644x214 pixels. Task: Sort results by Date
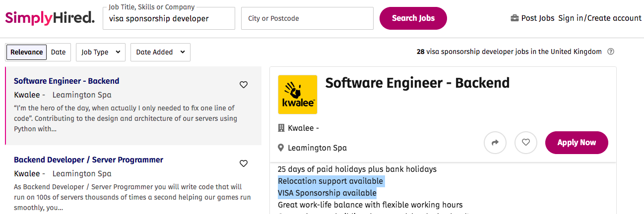point(59,52)
